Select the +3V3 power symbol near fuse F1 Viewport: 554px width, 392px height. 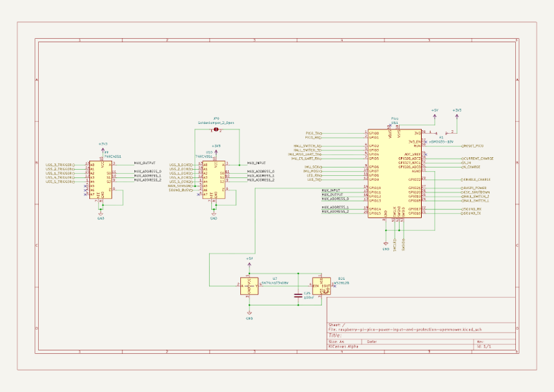click(x=456, y=112)
